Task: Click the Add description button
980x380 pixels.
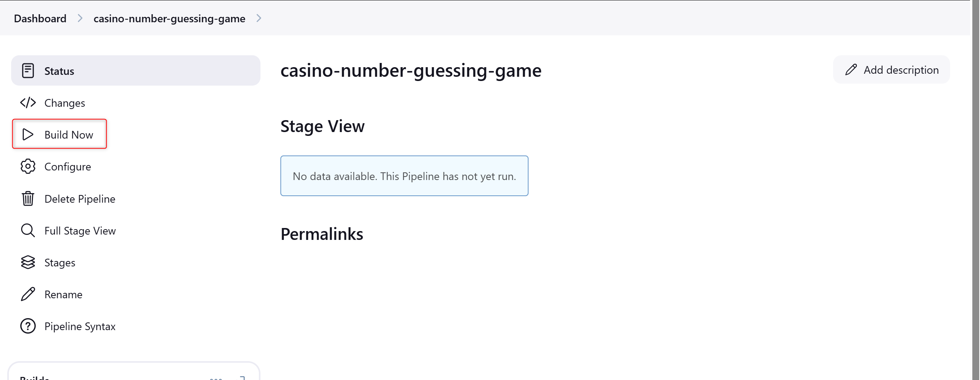Action: point(891,69)
